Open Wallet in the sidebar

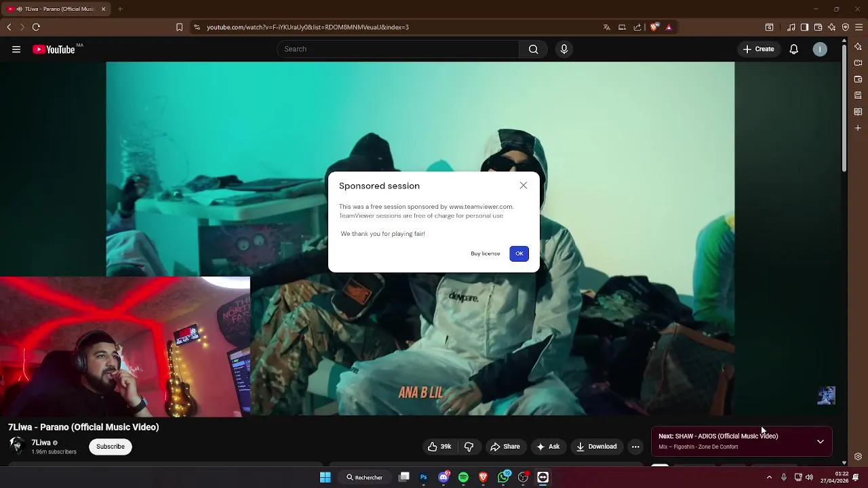858,79
